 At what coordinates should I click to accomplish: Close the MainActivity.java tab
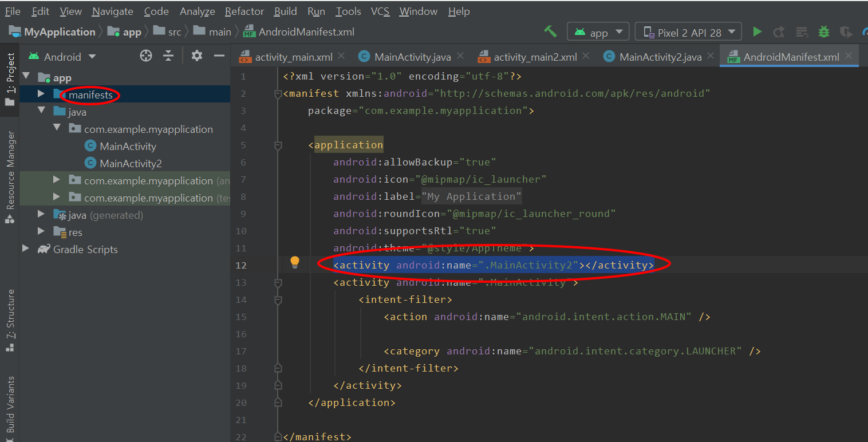(x=460, y=56)
